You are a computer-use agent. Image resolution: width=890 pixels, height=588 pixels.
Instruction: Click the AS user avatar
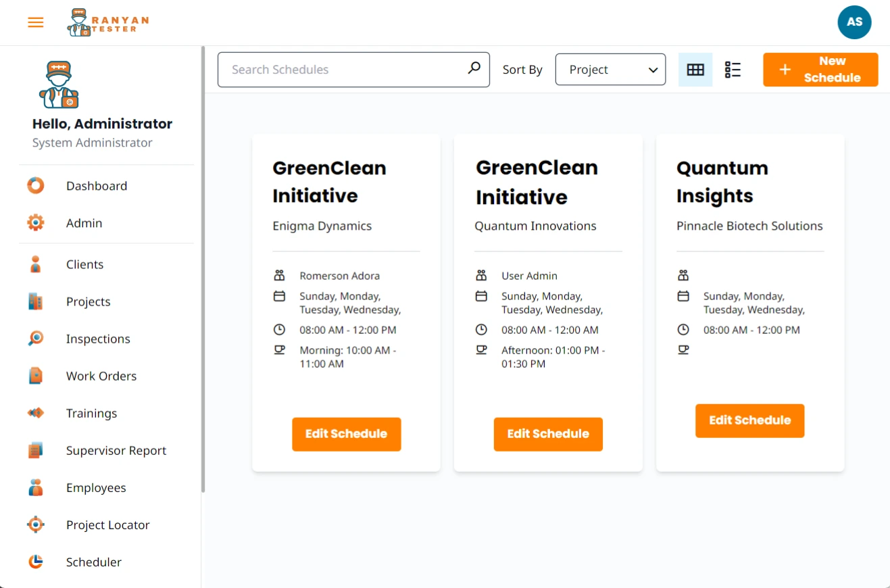pos(854,22)
